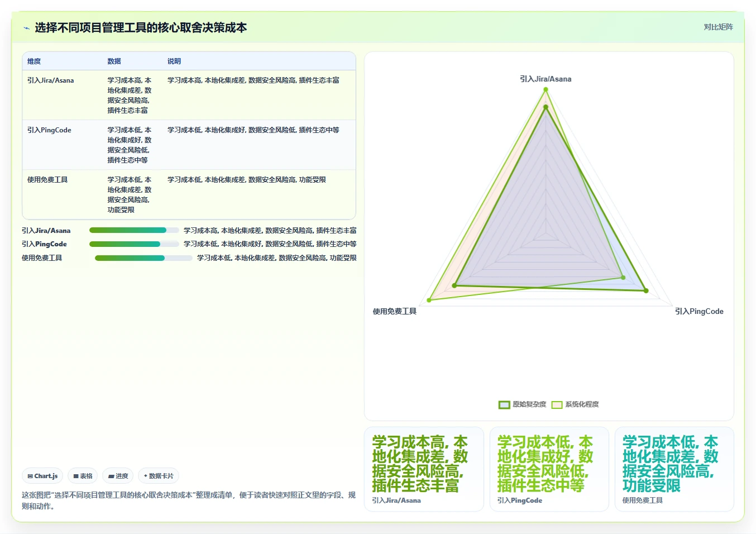Click the progress bar for 使用免费工具
This screenshot has height=534, width=756.
tap(143, 258)
